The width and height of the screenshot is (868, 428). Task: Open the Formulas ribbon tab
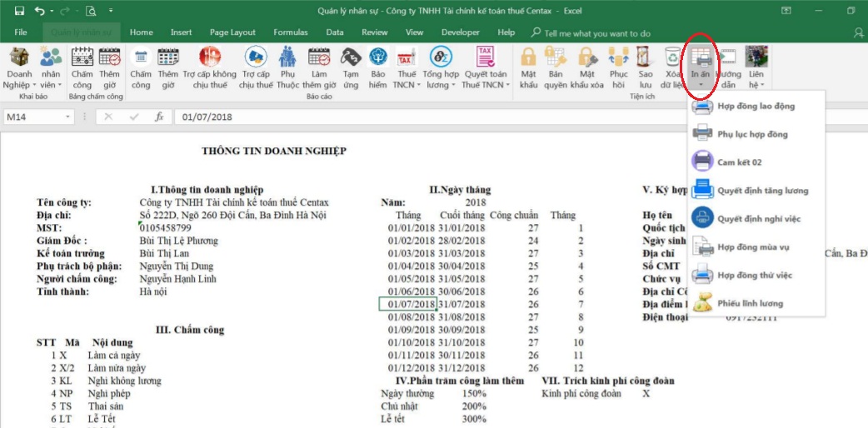pyautogui.click(x=291, y=32)
